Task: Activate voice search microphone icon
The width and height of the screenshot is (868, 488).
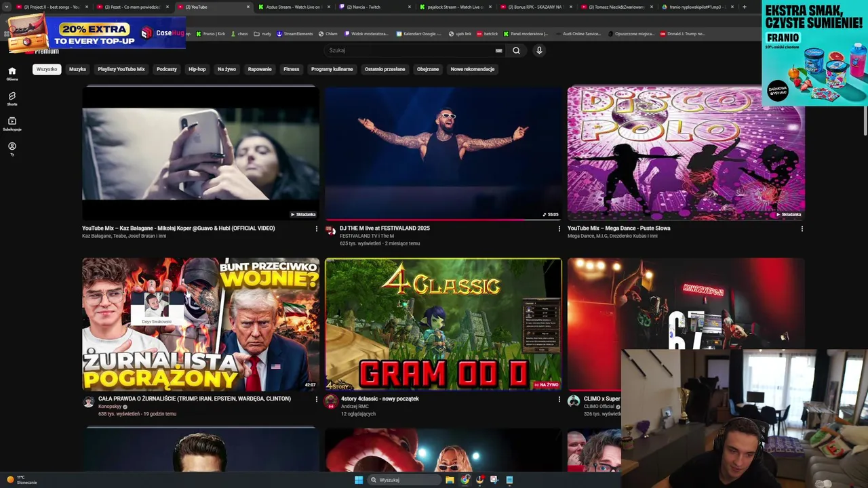Action: tap(539, 50)
